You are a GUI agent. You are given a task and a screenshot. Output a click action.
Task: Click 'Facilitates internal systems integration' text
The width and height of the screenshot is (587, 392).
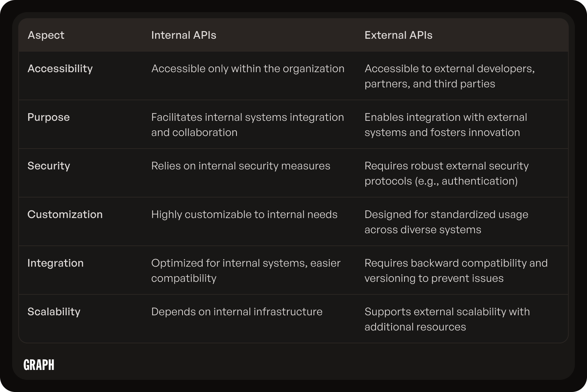point(247,117)
